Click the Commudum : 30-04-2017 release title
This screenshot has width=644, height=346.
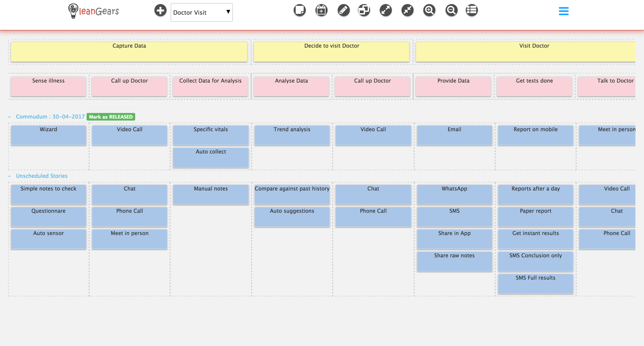50,117
